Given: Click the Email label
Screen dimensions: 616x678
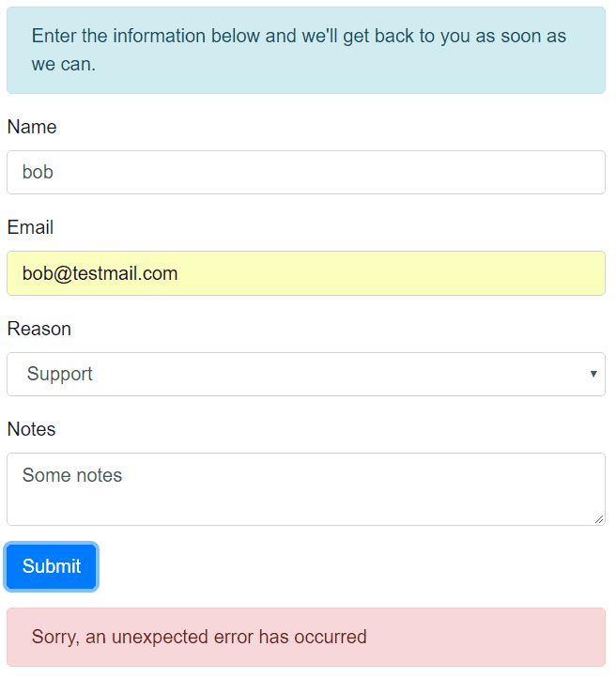Looking at the screenshot, I should coord(30,227).
